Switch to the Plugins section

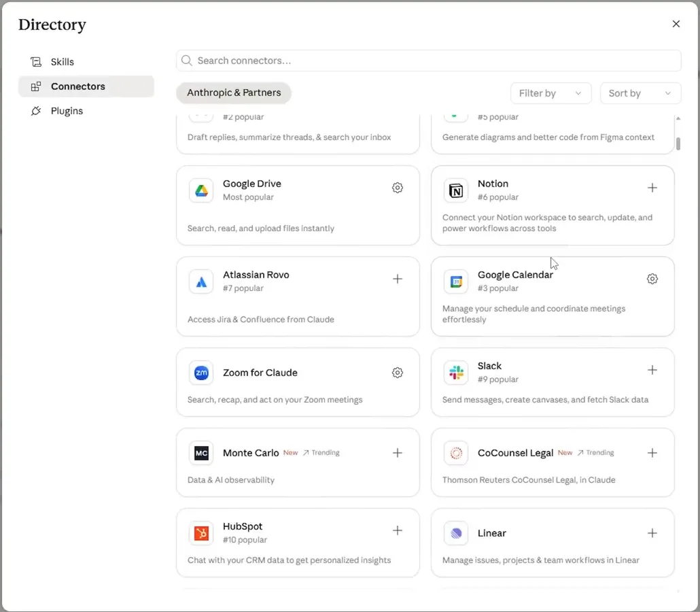tap(86, 111)
